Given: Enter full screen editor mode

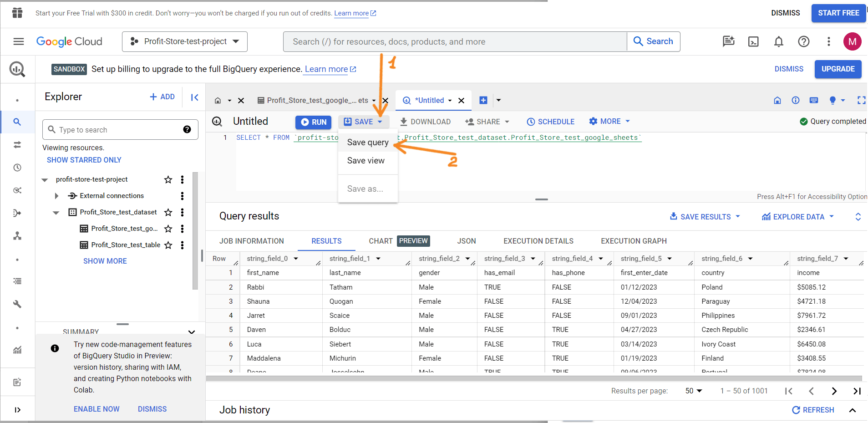Looking at the screenshot, I should click(x=861, y=100).
